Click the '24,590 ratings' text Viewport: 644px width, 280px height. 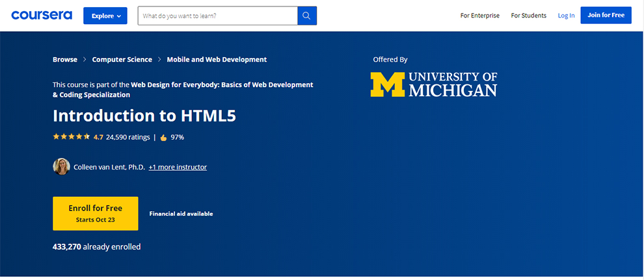tap(127, 137)
